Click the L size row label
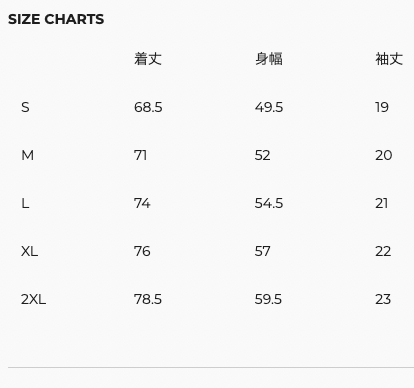This screenshot has width=414, height=388. [x=25, y=203]
